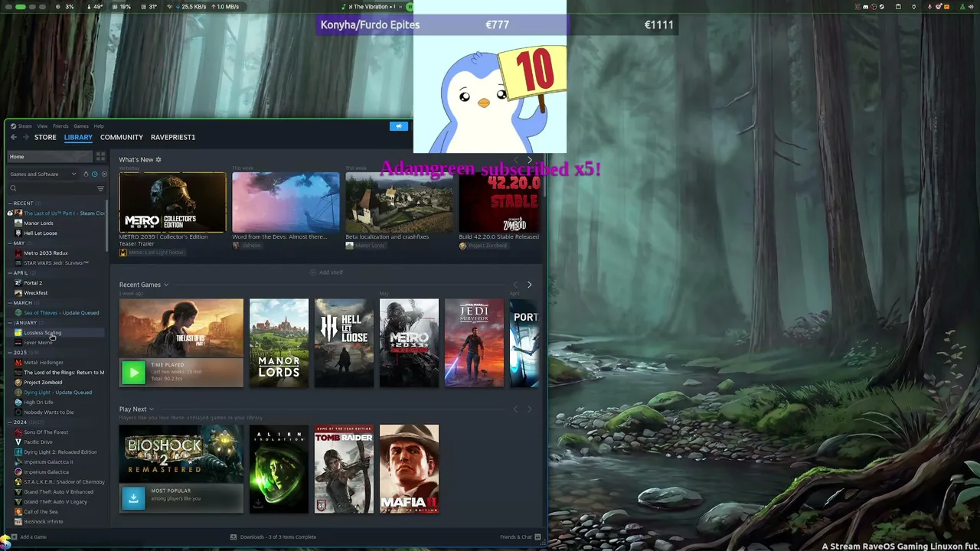Screen dimensions: 980x551
Task: Switch to the STORE tab
Action: coord(45,137)
